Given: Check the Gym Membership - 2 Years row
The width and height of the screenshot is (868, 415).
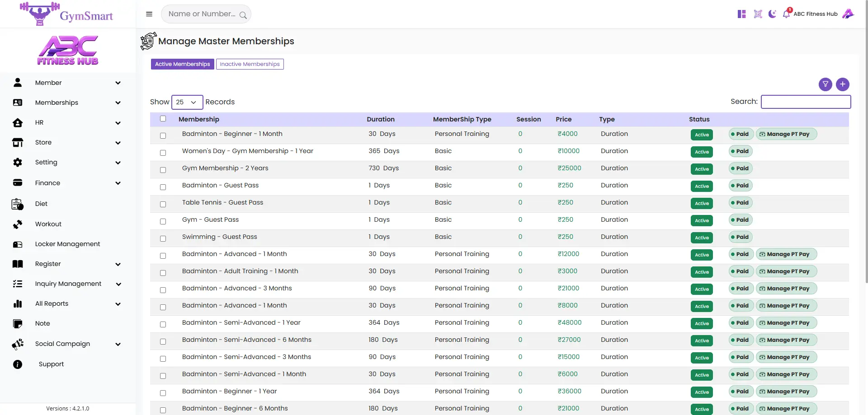Looking at the screenshot, I should (163, 170).
